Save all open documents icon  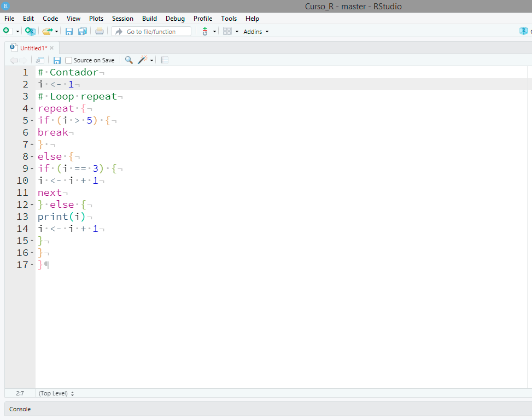[x=83, y=31]
